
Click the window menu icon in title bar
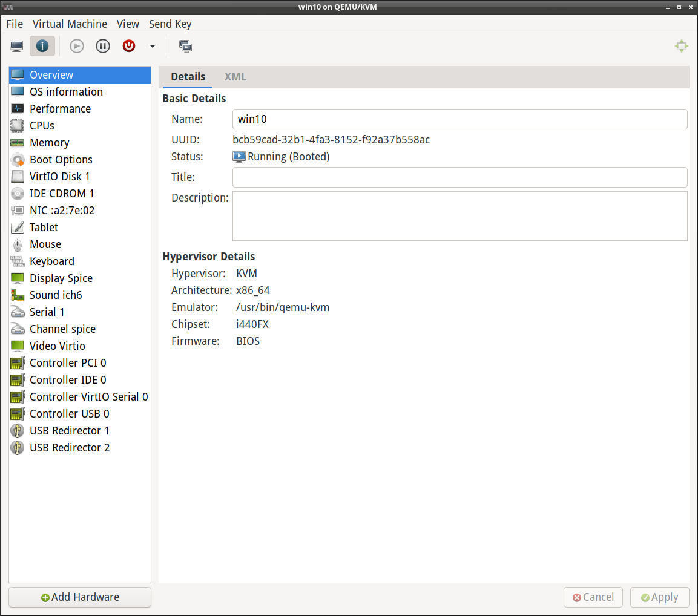coord(8,7)
